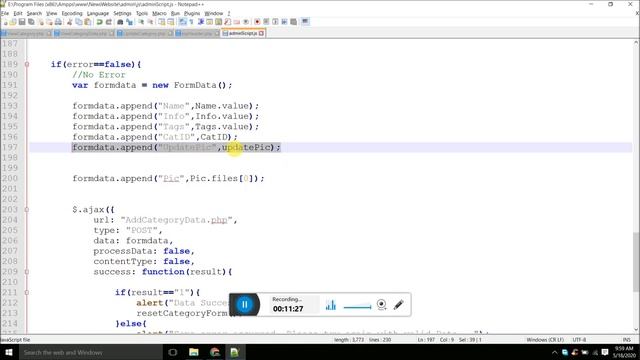Zoom in using the toolbar icon

click(141, 22)
